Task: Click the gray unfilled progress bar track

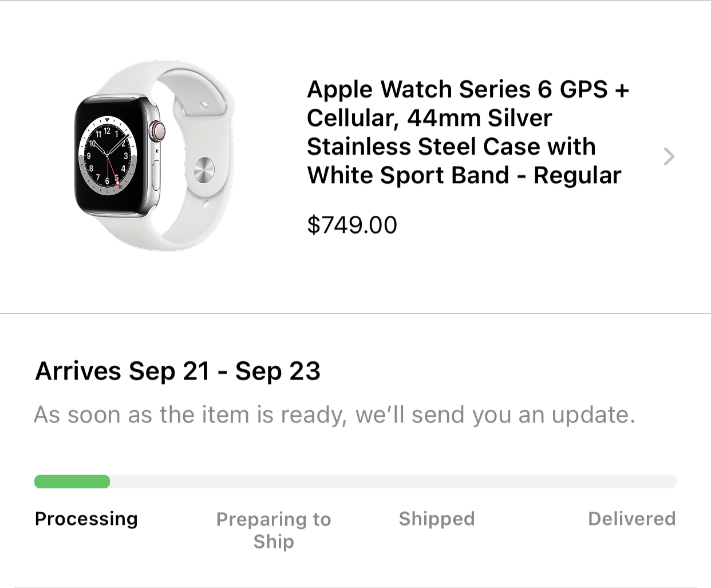Action: tap(393, 482)
